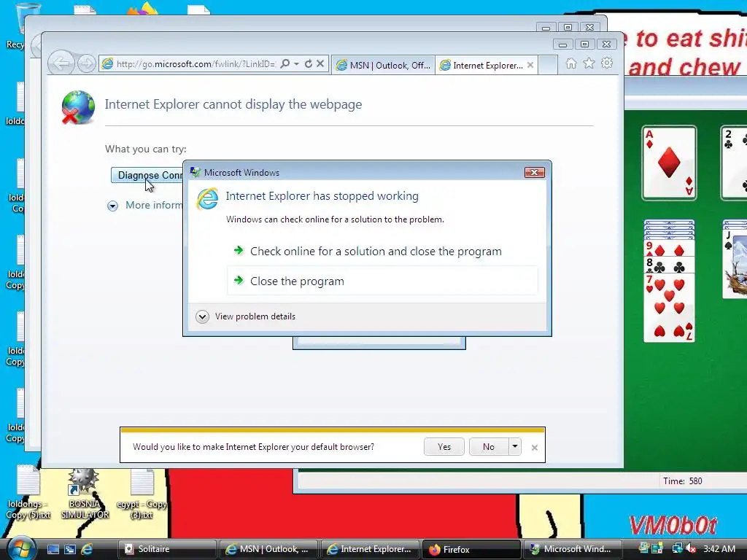
Task: Choose Close the program option
Action: pos(382,281)
